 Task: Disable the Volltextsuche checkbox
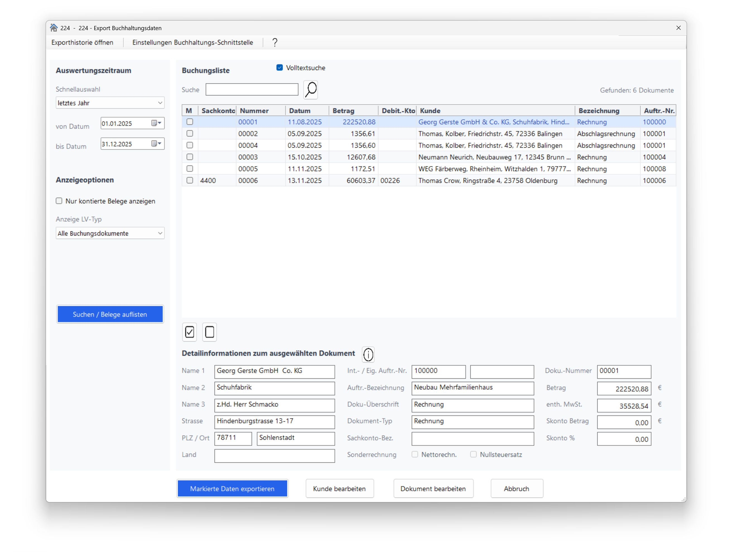[x=280, y=68]
